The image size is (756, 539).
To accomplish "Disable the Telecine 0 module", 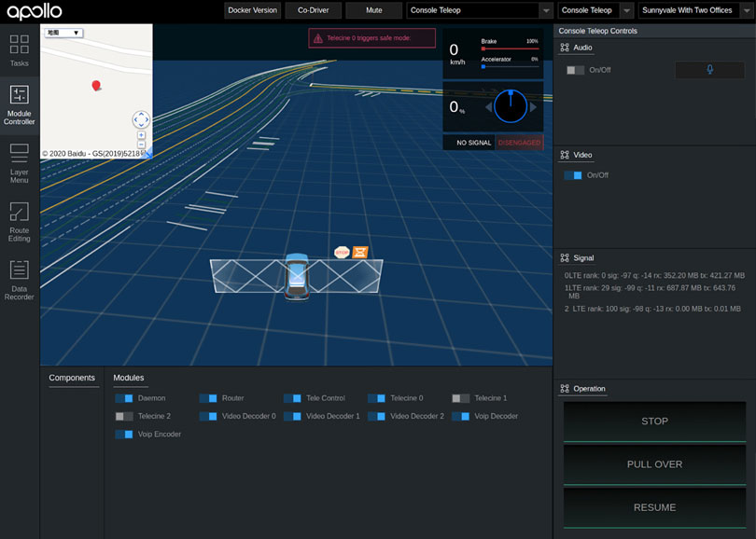I will coord(376,398).
